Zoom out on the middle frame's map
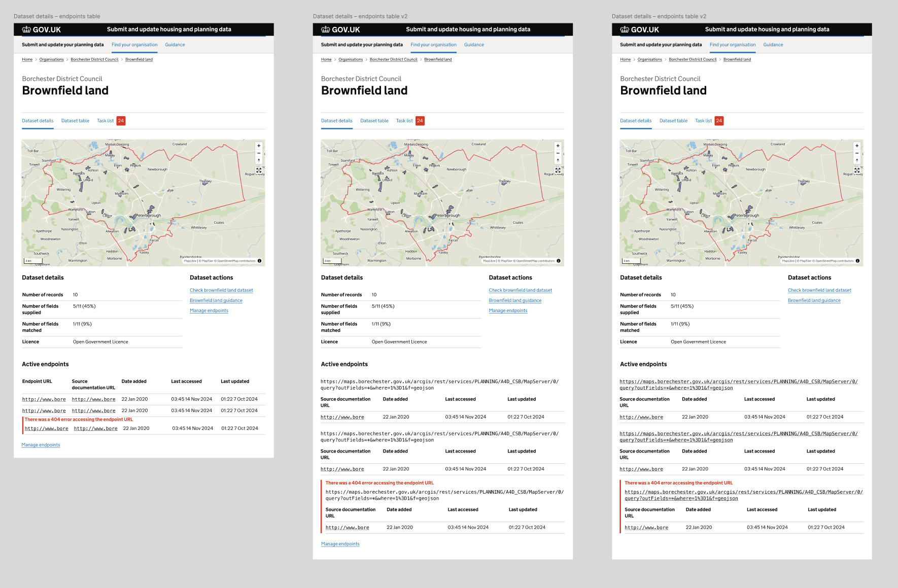The height and width of the screenshot is (588, 898). tap(558, 153)
